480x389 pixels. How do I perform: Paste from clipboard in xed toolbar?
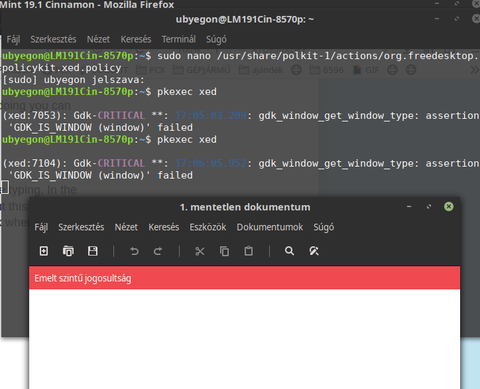pyautogui.click(x=249, y=251)
